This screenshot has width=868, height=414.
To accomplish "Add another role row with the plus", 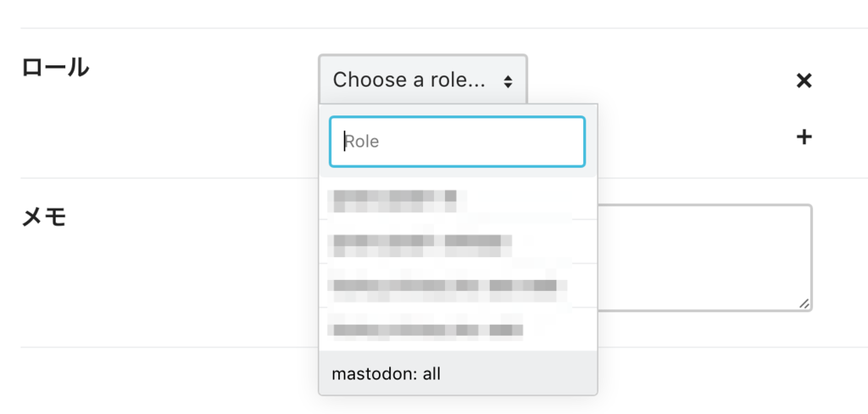I will (x=804, y=137).
